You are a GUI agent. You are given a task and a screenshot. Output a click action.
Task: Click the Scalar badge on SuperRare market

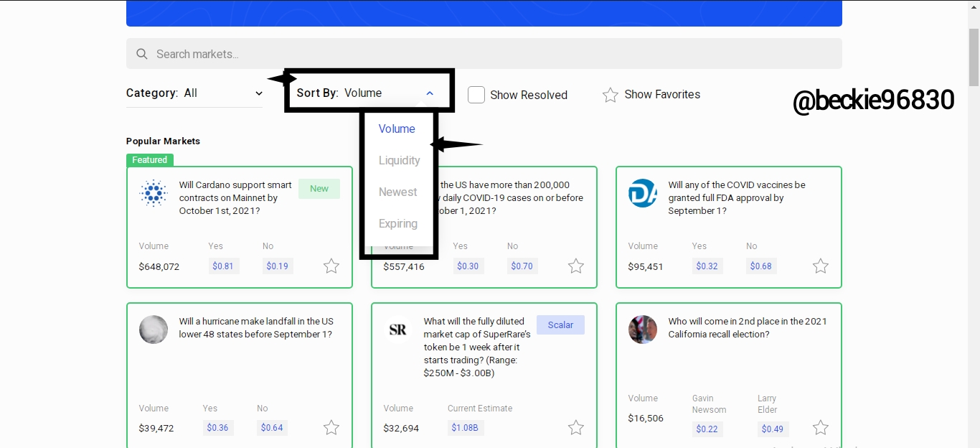point(560,325)
